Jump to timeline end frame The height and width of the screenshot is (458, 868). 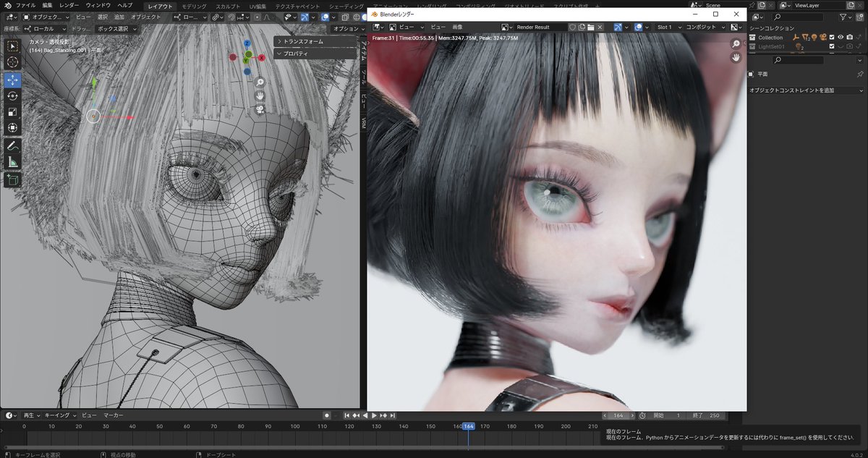(x=392, y=415)
